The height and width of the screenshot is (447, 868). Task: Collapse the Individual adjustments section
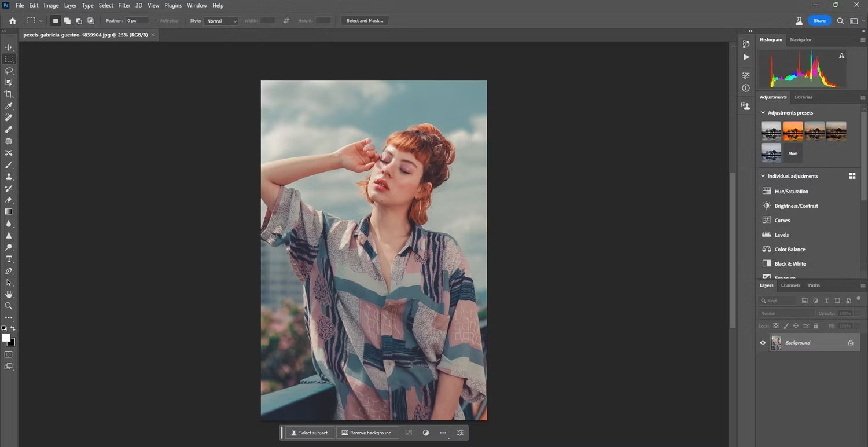[x=763, y=176]
